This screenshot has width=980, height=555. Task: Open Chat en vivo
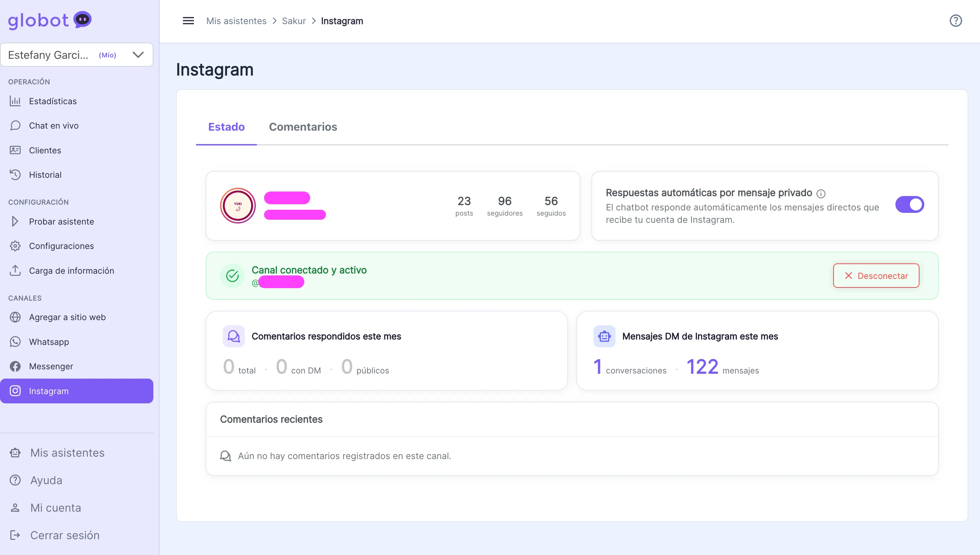[54, 126]
